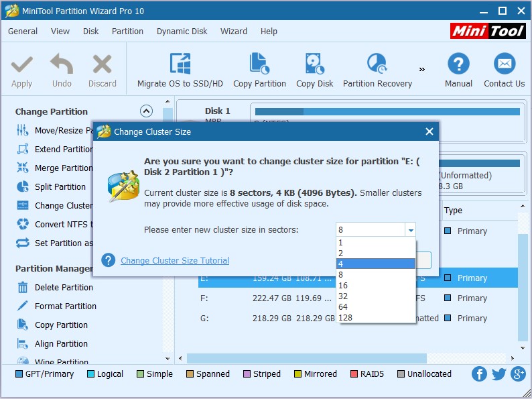
Task: Open the Facebook share icon
Action: pos(479,374)
